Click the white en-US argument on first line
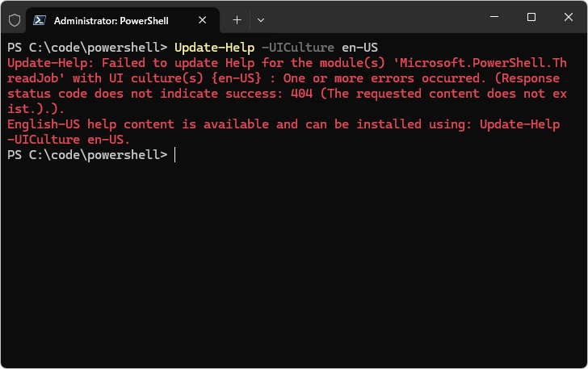Viewport: 588px width, 369px height. click(359, 47)
